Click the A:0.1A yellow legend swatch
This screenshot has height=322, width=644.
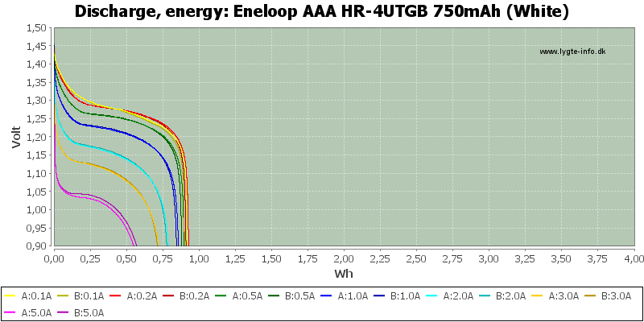11,295
